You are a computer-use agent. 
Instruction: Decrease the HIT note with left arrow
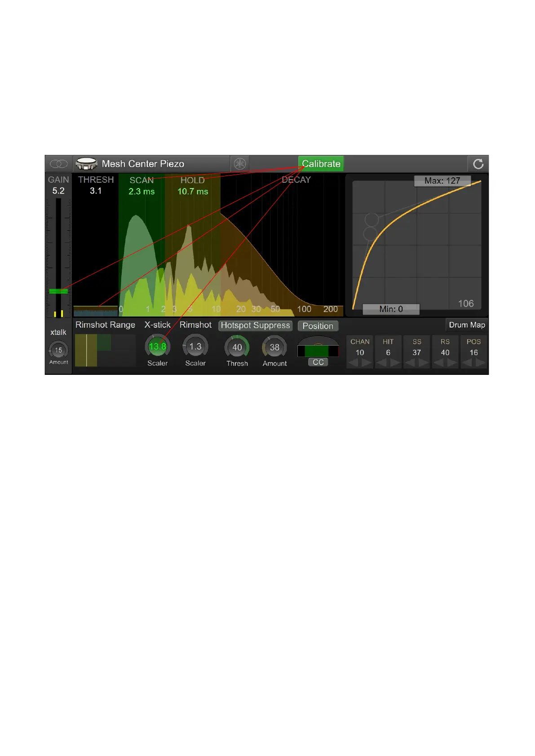tap(382, 363)
